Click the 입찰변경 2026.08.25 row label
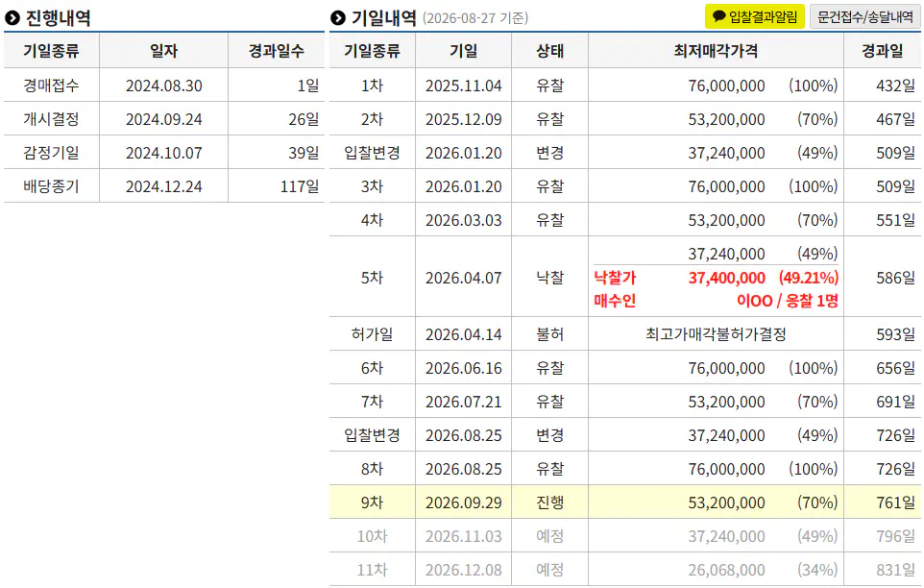The height and width of the screenshot is (588, 924). coord(372,435)
